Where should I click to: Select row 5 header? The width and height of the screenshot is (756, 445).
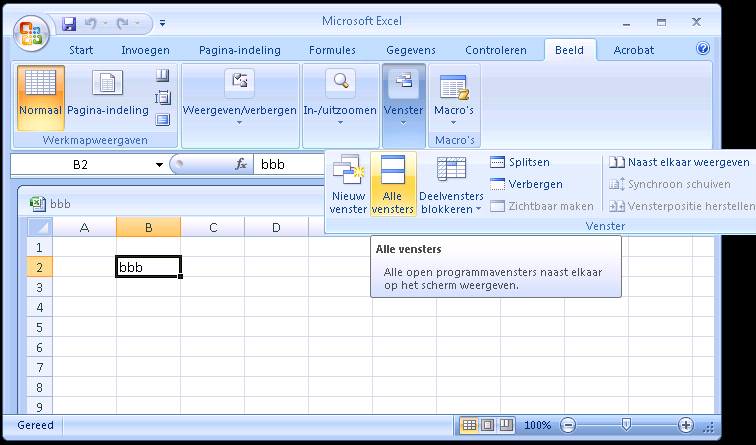tap(40, 327)
